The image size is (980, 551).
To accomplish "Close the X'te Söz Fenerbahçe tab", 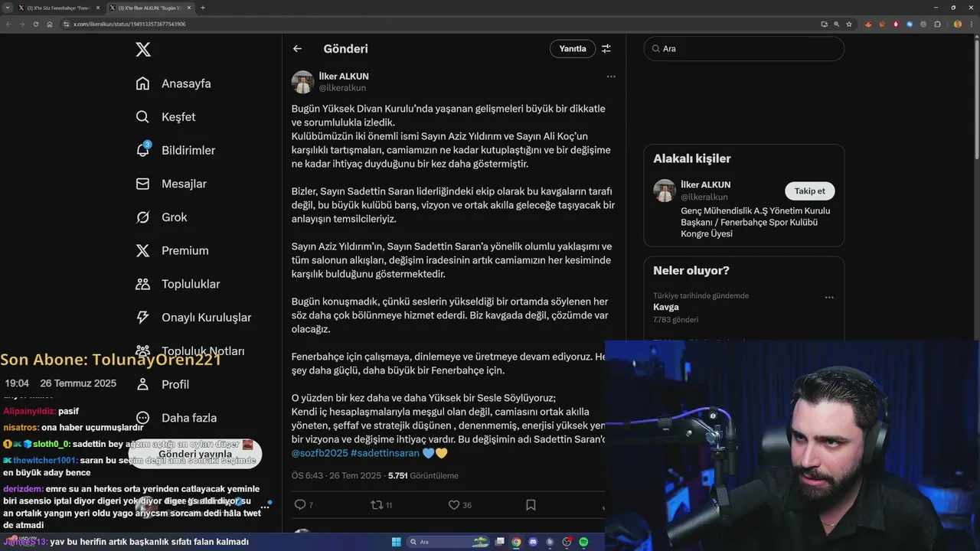I will pyautogui.click(x=98, y=8).
